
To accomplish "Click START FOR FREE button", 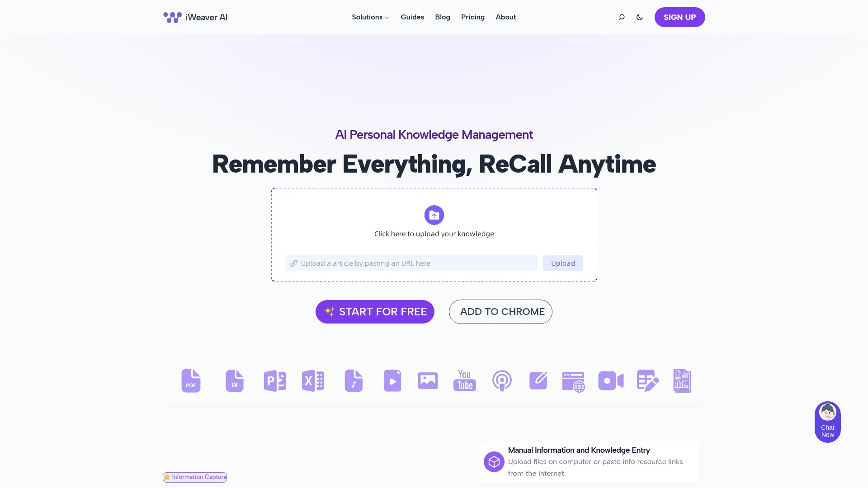I will click(375, 312).
